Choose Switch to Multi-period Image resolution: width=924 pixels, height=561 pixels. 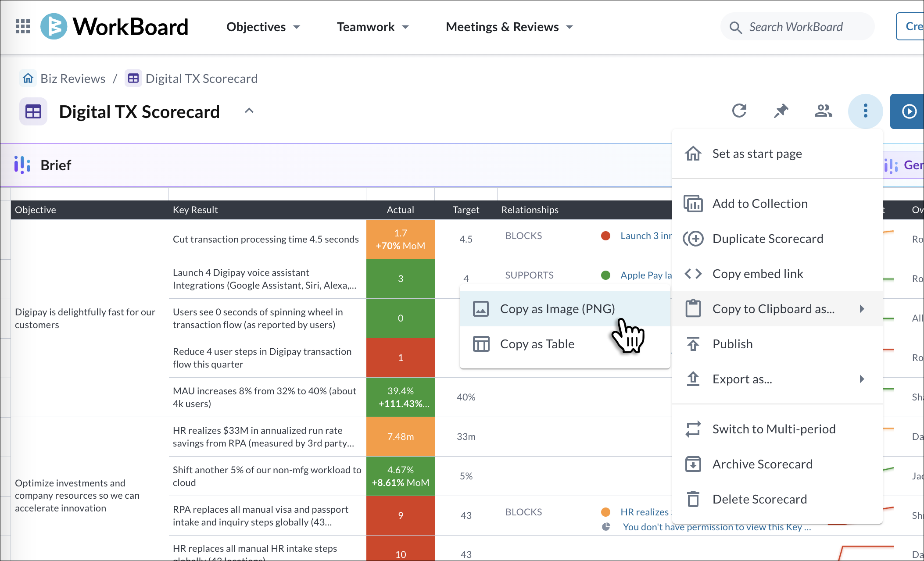click(777, 429)
